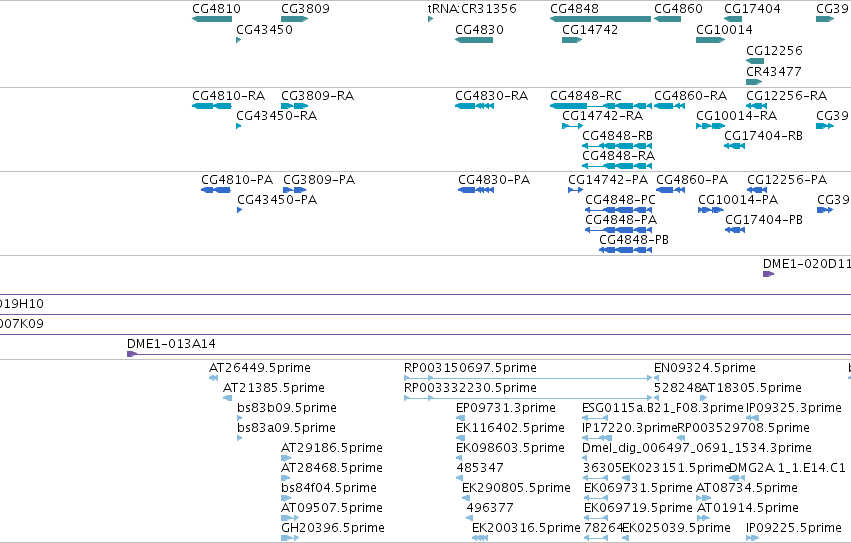
Task: Click the CG3809-PA protein glyph
Action: (x=295, y=190)
